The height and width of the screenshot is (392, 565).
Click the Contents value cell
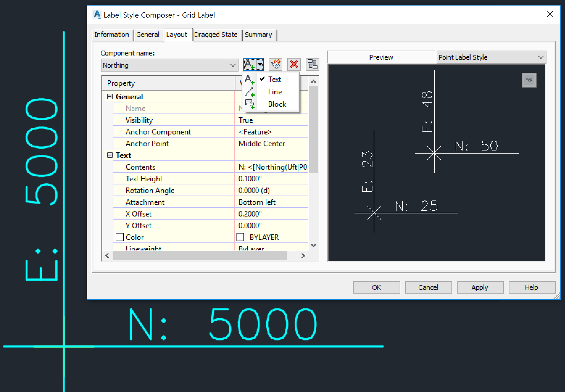[x=272, y=167]
